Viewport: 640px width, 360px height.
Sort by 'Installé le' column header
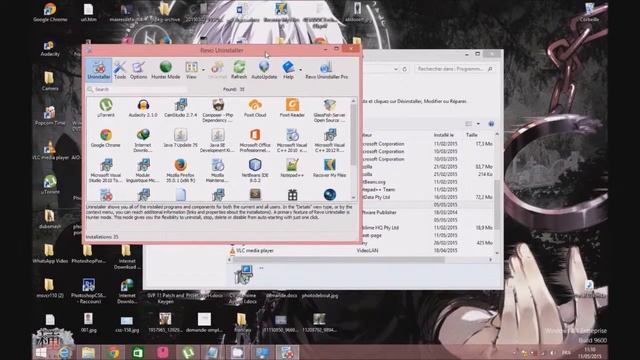coord(444,135)
